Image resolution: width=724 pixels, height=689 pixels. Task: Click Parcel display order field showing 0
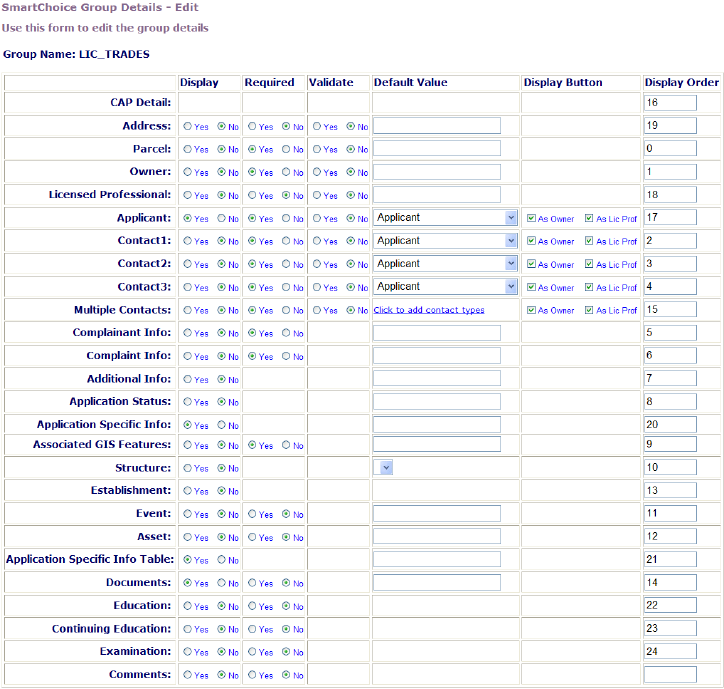click(670, 148)
